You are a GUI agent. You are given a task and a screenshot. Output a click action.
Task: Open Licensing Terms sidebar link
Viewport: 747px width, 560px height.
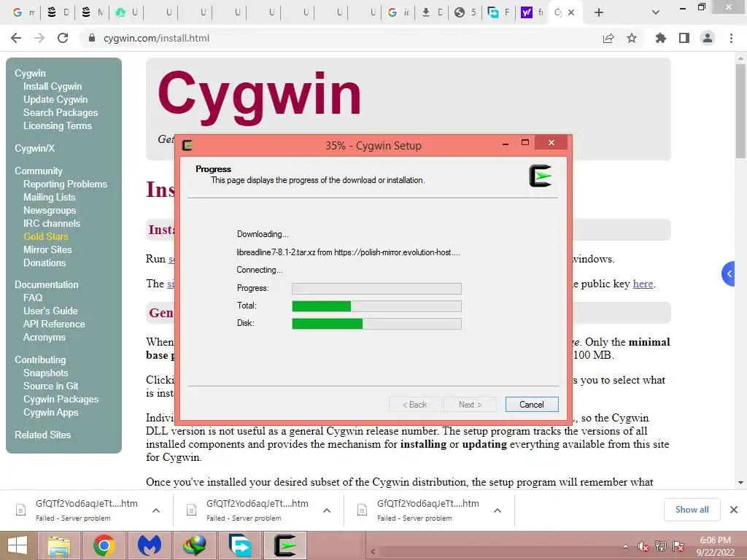(57, 125)
